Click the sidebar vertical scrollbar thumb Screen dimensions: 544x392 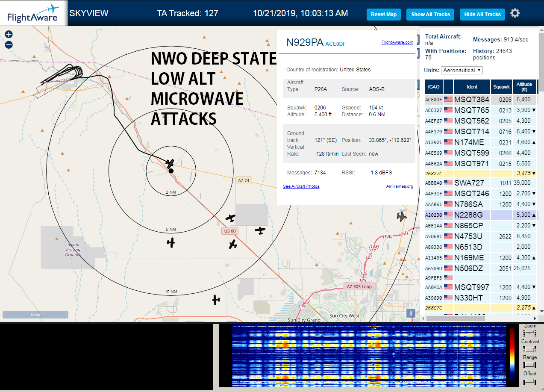tap(541, 62)
